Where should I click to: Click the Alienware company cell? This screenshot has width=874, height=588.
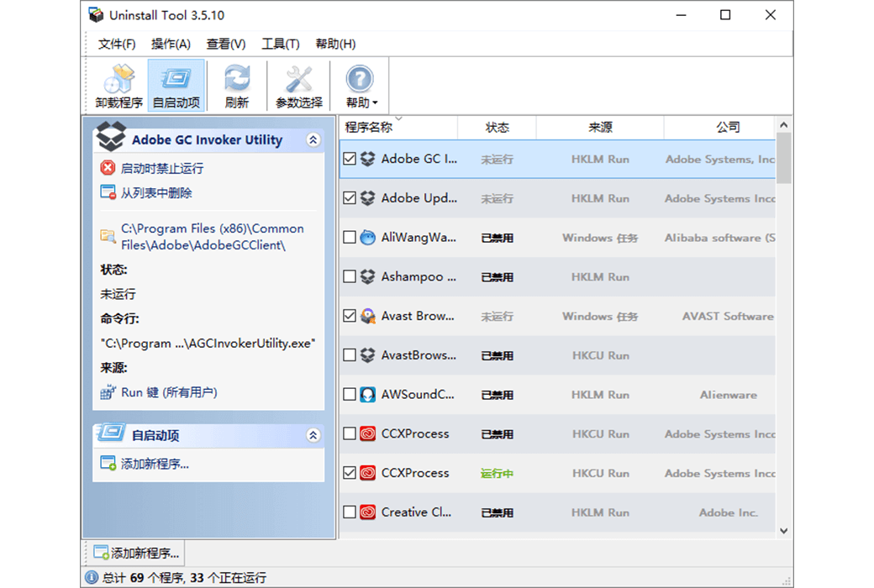[729, 395]
